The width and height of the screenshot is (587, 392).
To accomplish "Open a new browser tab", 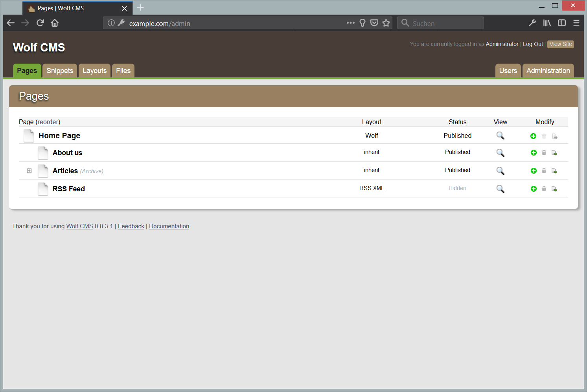I will tap(140, 7).
